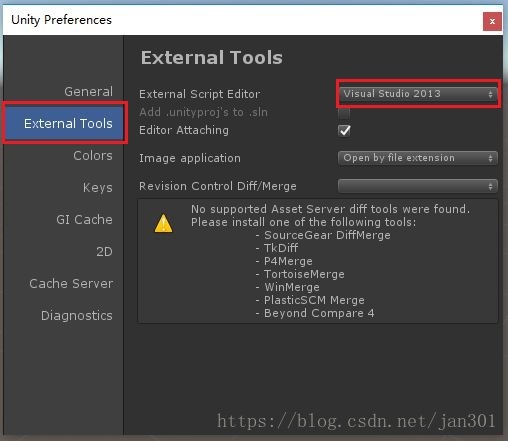Go to the GI Cache tab
Image resolution: width=508 pixels, height=441 pixels.
pyautogui.click(x=84, y=219)
